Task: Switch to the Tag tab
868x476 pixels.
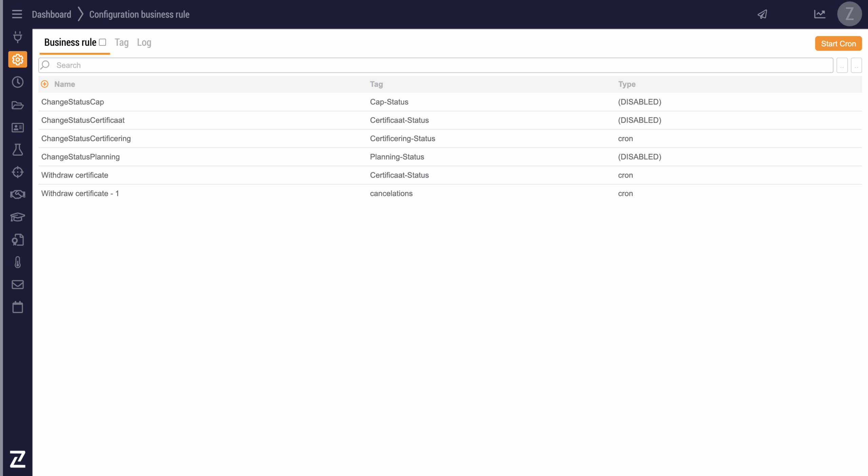Action: [121, 42]
